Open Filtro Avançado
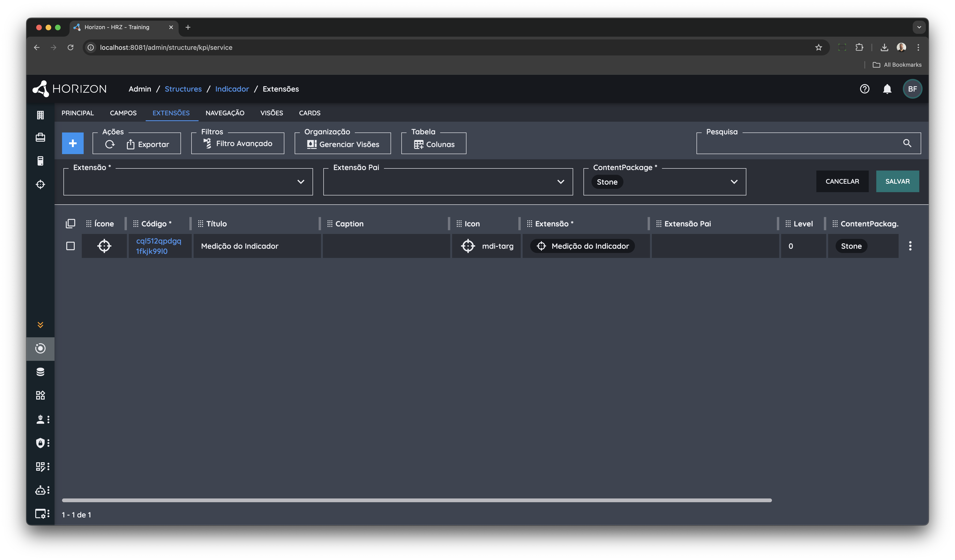The image size is (955, 560). click(238, 144)
